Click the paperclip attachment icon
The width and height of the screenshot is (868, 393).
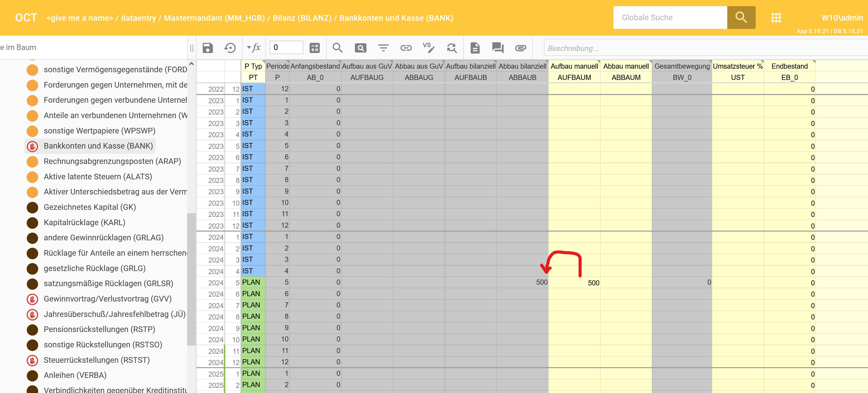point(520,48)
